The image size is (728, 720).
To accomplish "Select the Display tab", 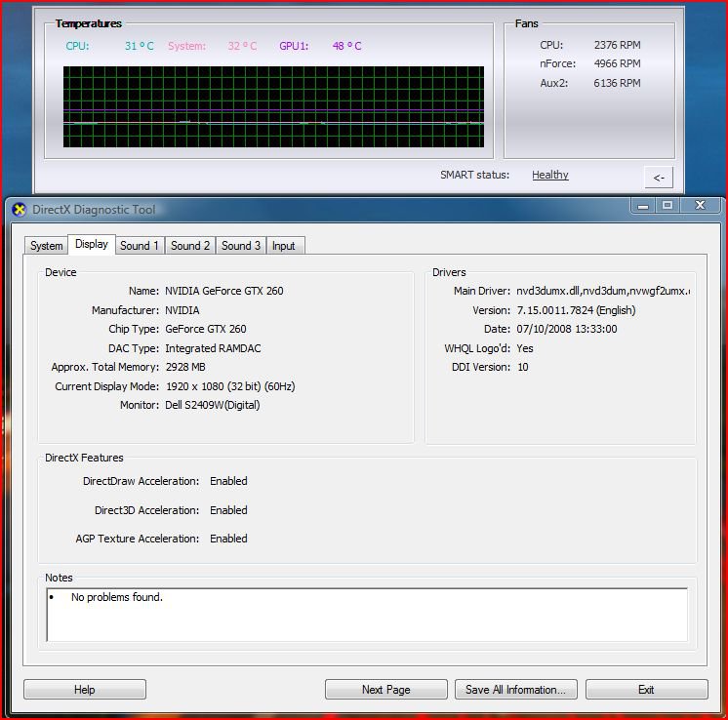I will (92, 244).
